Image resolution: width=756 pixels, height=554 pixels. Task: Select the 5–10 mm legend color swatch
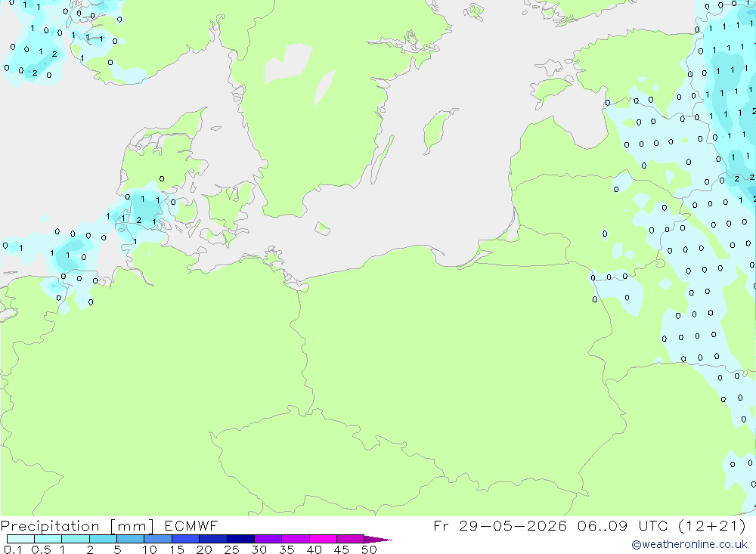(131, 539)
